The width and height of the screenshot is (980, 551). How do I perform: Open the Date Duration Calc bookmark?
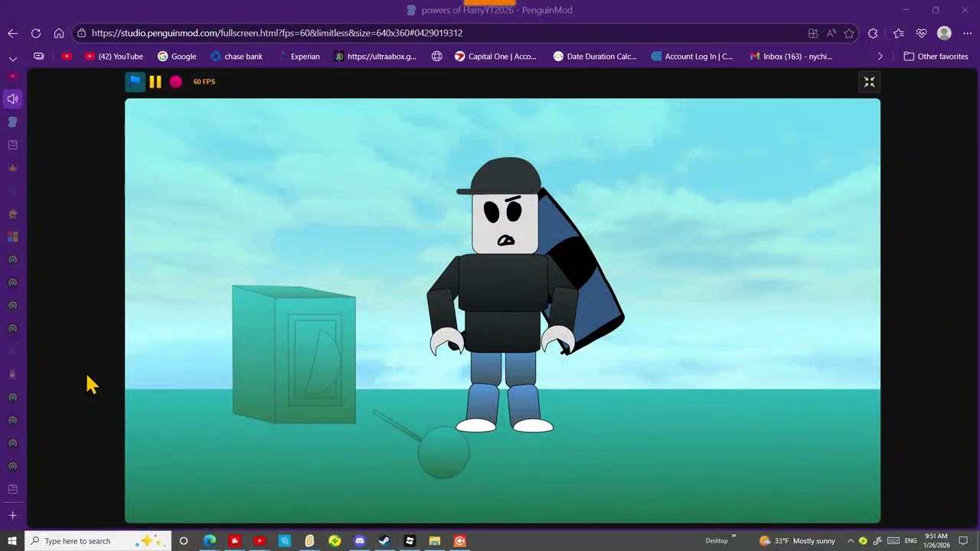click(595, 56)
